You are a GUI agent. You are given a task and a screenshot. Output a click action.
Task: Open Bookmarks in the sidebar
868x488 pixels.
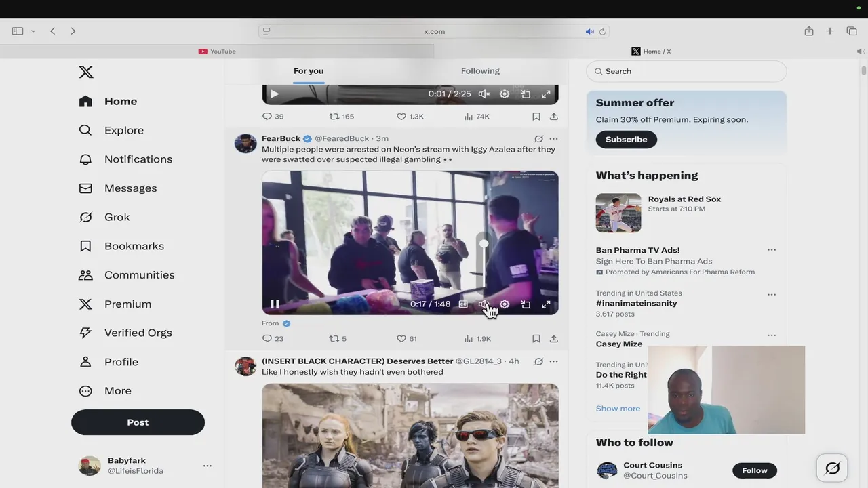click(x=121, y=246)
